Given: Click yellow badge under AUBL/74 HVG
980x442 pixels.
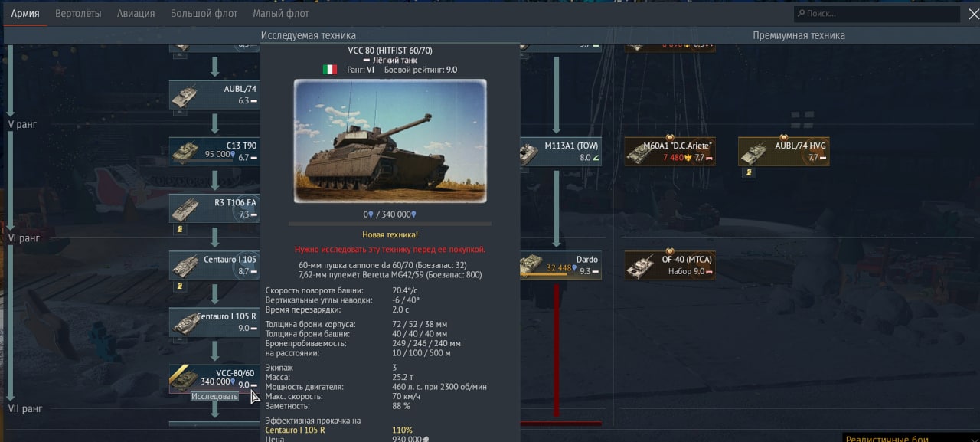Looking at the screenshot, I should [749, 172].
